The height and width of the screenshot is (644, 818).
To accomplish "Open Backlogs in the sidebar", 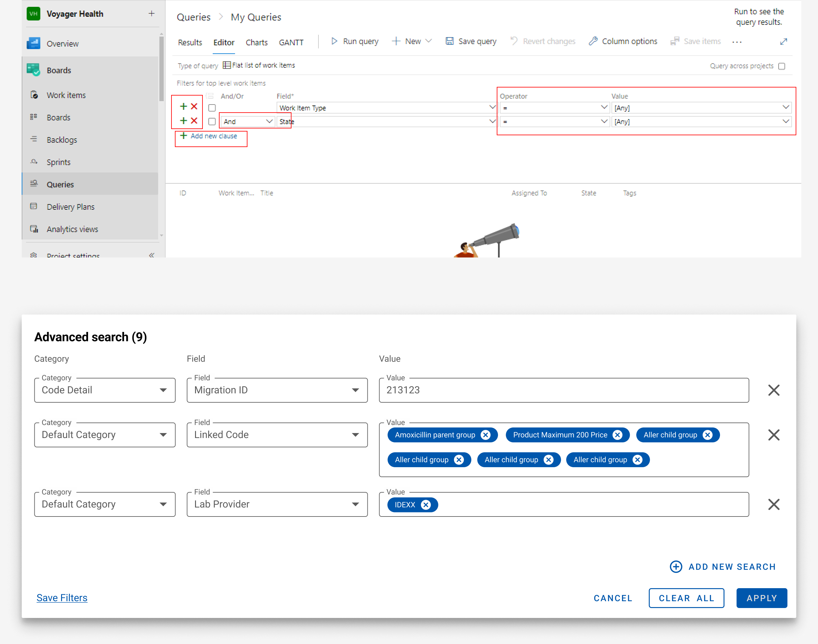I will [91, 140].
